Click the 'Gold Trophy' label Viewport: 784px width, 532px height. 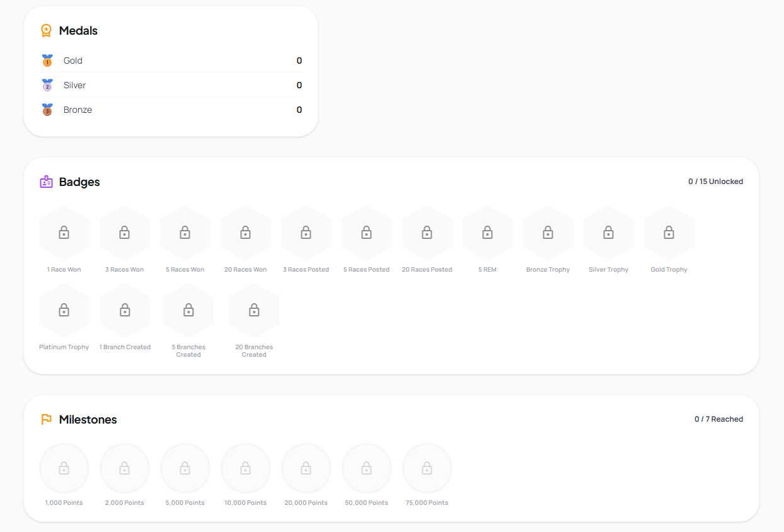tap(669, 270)
